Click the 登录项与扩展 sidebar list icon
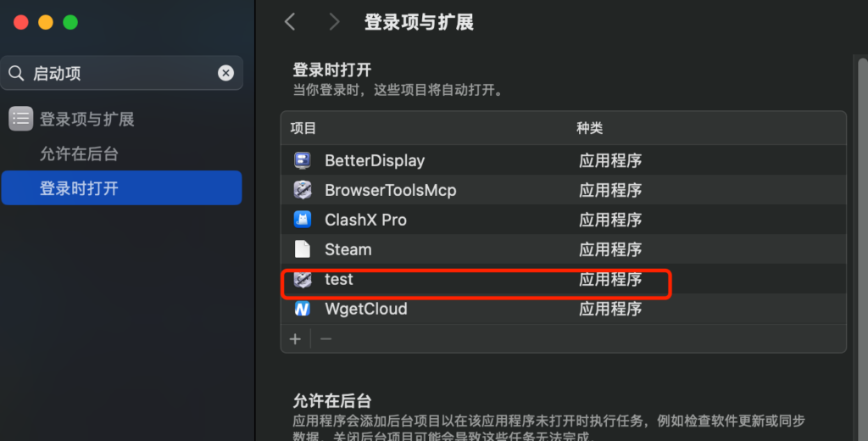Image resolution: width=868 pixels, height=441 pixels. [20, 119]
